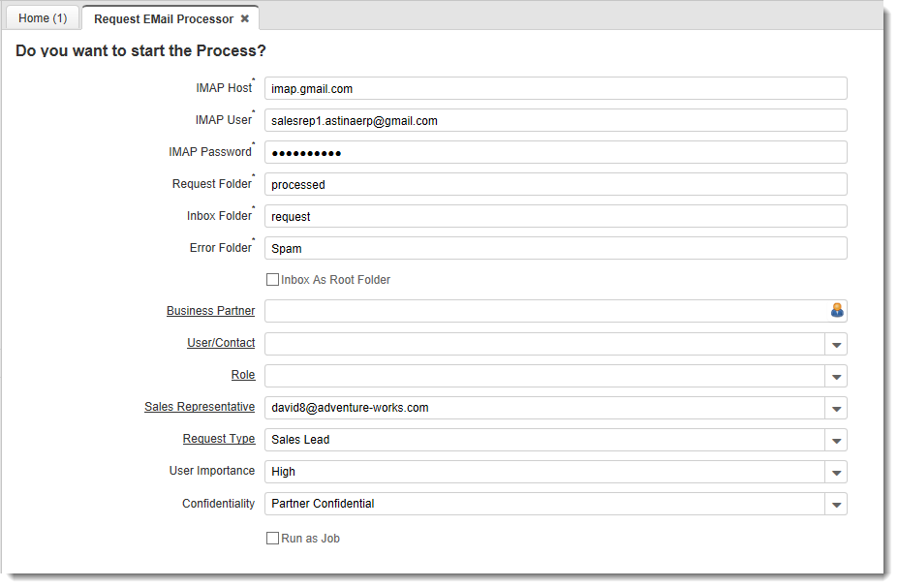
Task: Open the Confidentiality dropdown arrow
Action: (836, 504)
